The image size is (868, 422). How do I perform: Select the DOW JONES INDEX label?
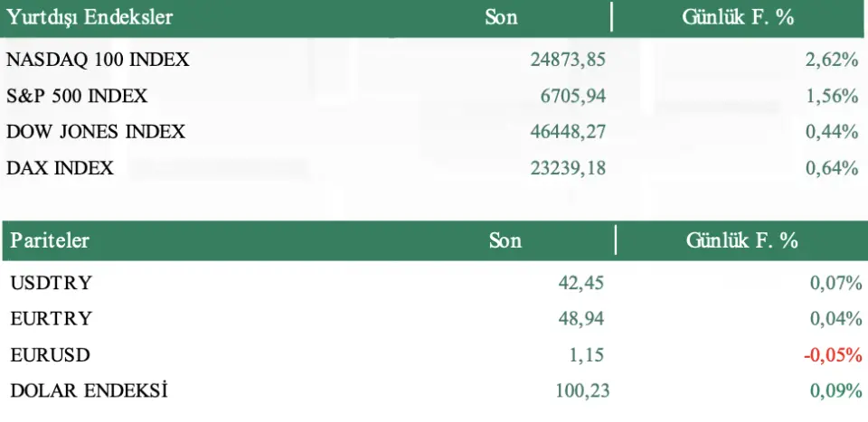96,132
